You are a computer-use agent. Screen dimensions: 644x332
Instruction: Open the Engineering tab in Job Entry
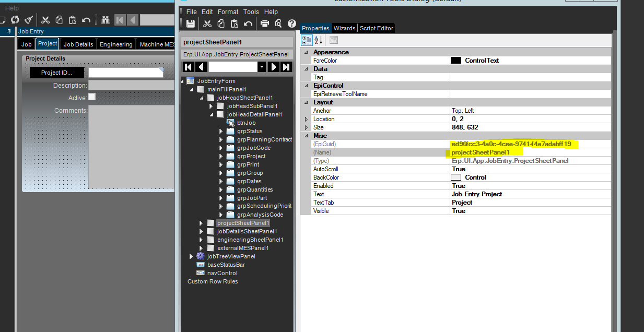pyautogui.click(x=116, y=44)
